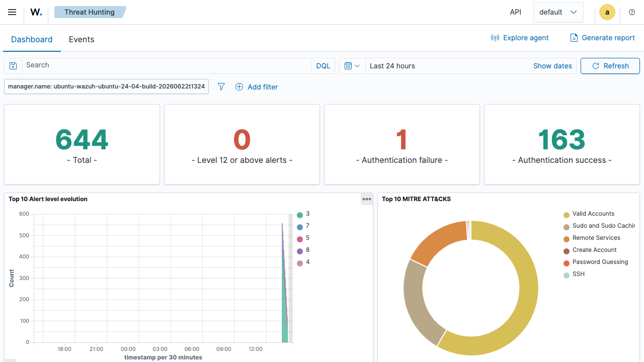
Task: Open the help icon in header
Action: click(632, 12)
